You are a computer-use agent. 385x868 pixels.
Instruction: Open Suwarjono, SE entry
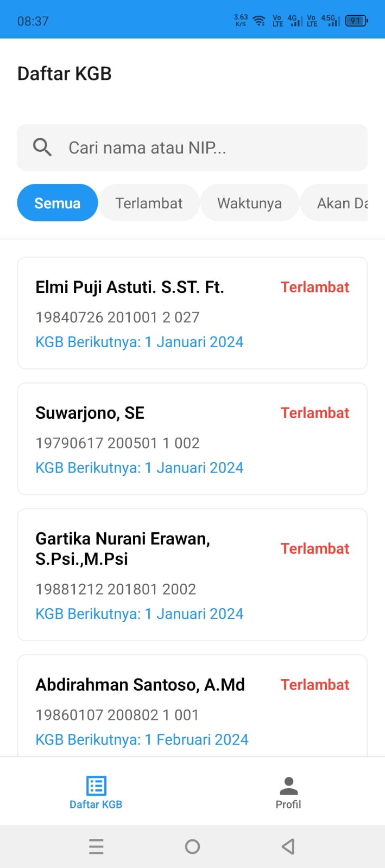pyautogui.click(x=192, y=439)
